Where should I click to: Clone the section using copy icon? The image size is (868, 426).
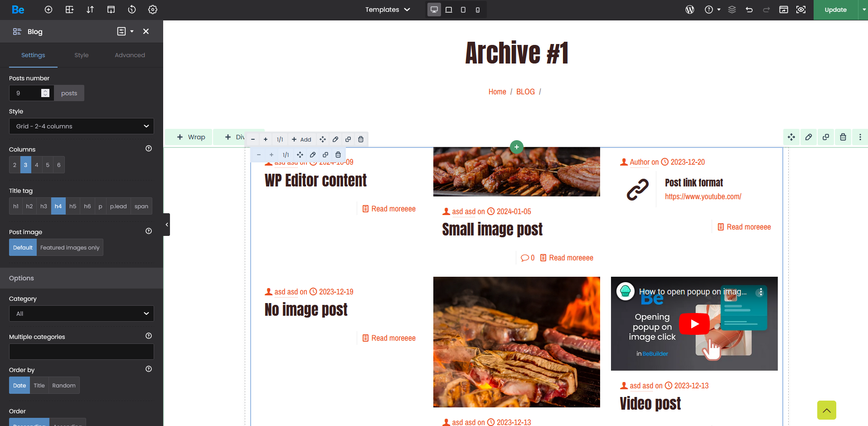(826, 137)
